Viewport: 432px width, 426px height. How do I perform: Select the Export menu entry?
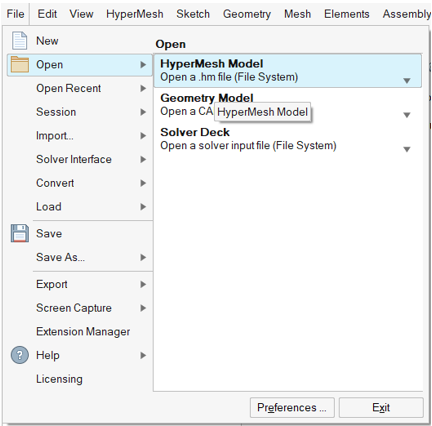tap(80, 284)
